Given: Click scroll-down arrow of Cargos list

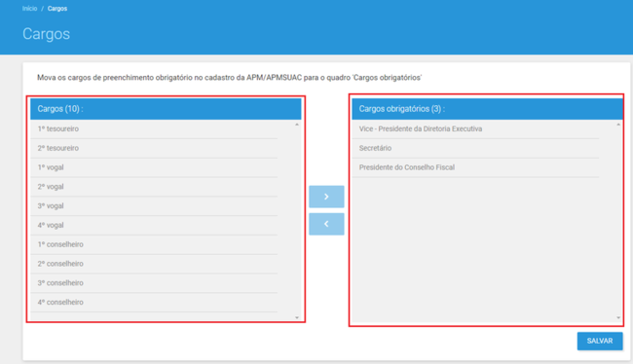Looking at the screenshot, I should click(297, 317).
